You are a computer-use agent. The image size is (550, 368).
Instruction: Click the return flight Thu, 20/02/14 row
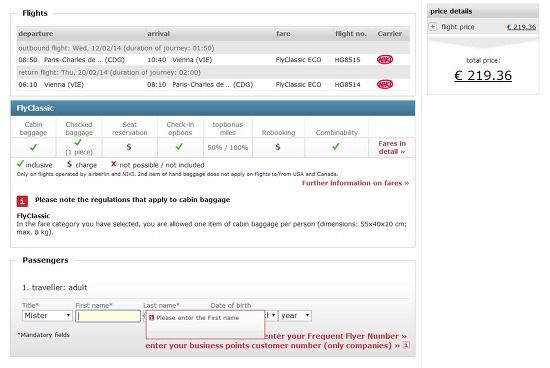click(213, 72)
